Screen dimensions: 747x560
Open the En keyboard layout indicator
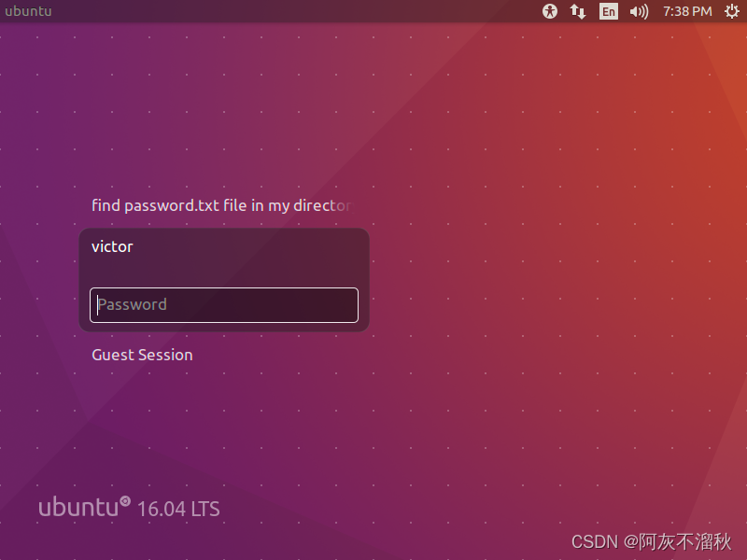click(609, 11)
